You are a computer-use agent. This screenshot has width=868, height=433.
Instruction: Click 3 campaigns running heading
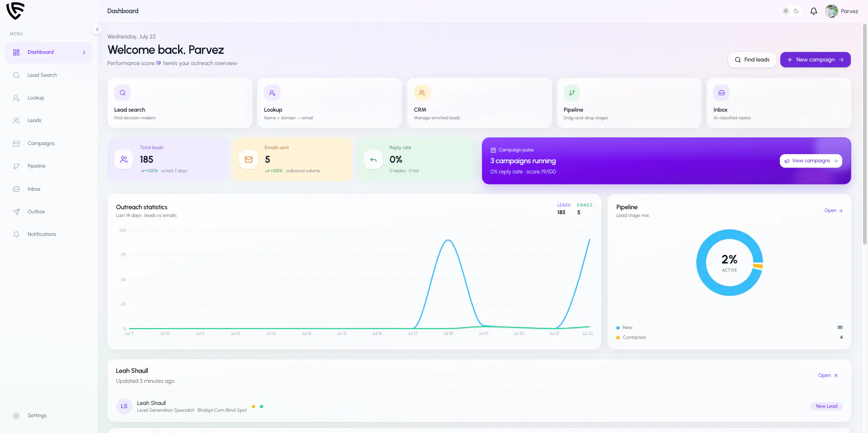[x=523, y=161]
